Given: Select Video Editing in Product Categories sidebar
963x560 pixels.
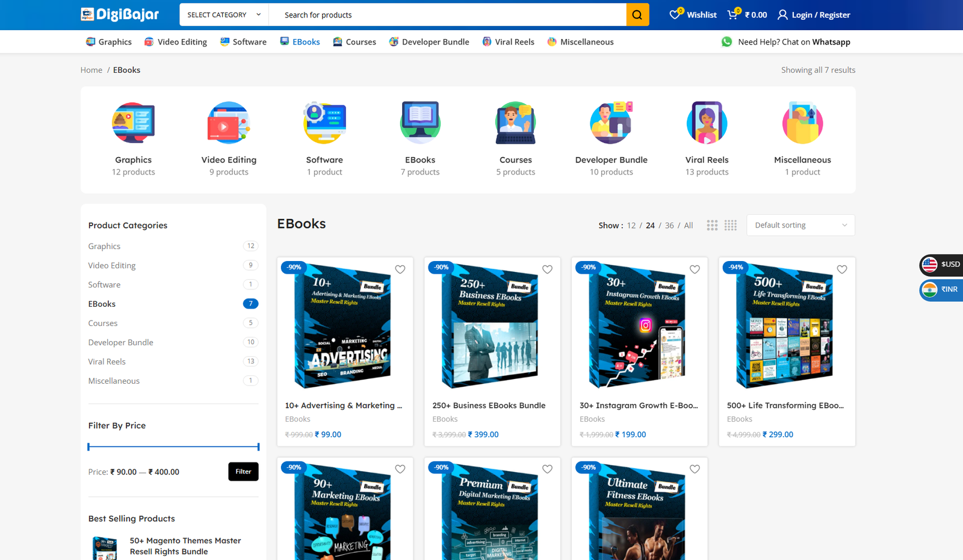Looking at the screenshot, I should pos(112,265).
